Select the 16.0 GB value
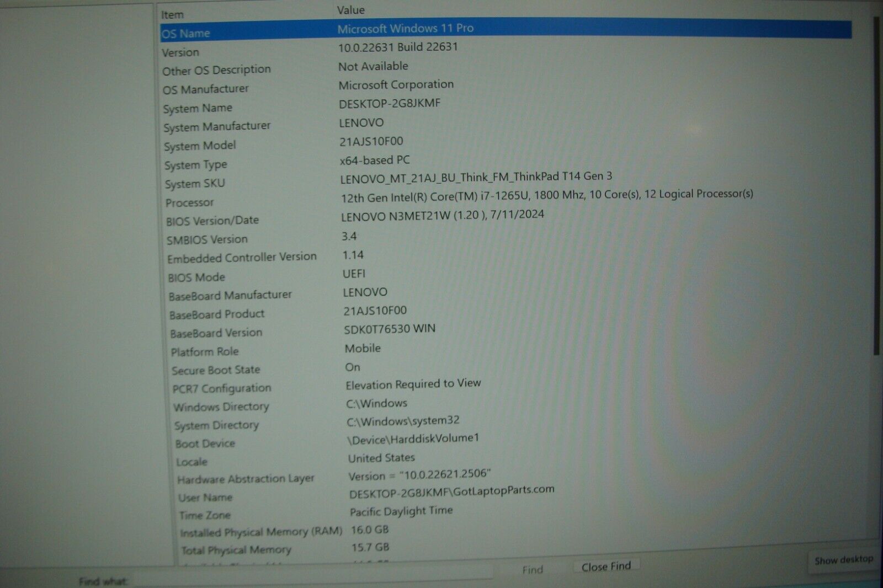 click(370, 530)
